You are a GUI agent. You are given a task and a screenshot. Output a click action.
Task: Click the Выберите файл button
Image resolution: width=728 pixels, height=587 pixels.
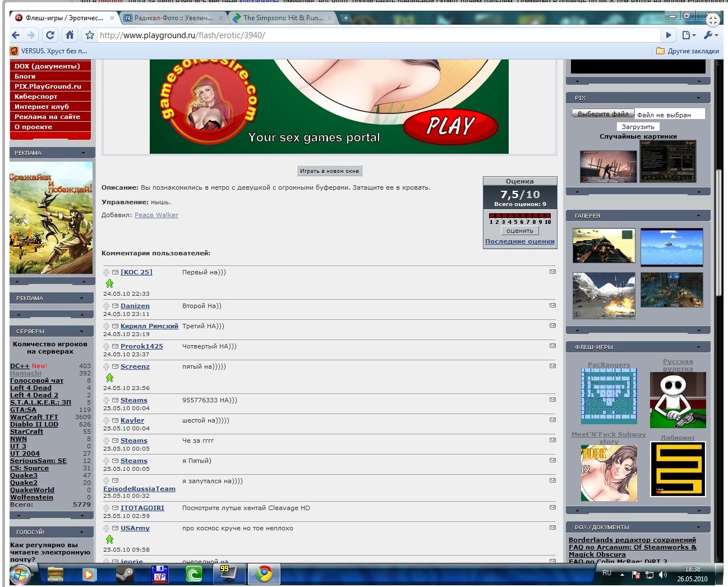(603, 114)
